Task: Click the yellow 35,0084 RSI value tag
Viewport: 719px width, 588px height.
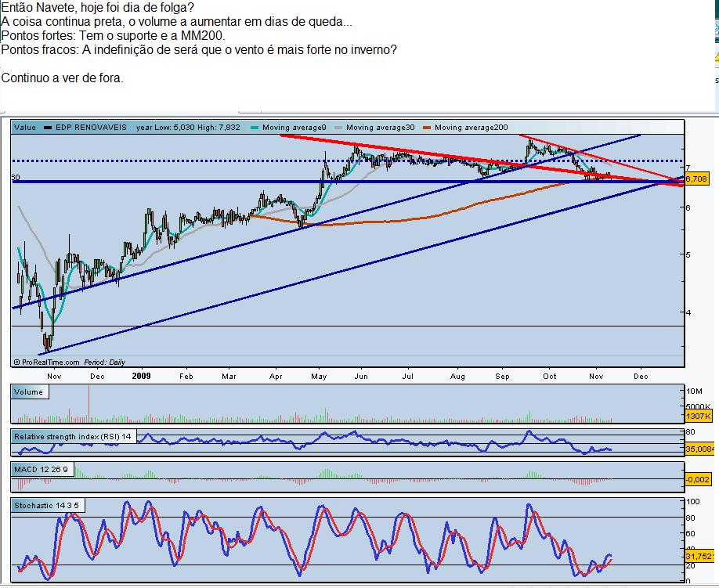Action: [x=699, y=449]
